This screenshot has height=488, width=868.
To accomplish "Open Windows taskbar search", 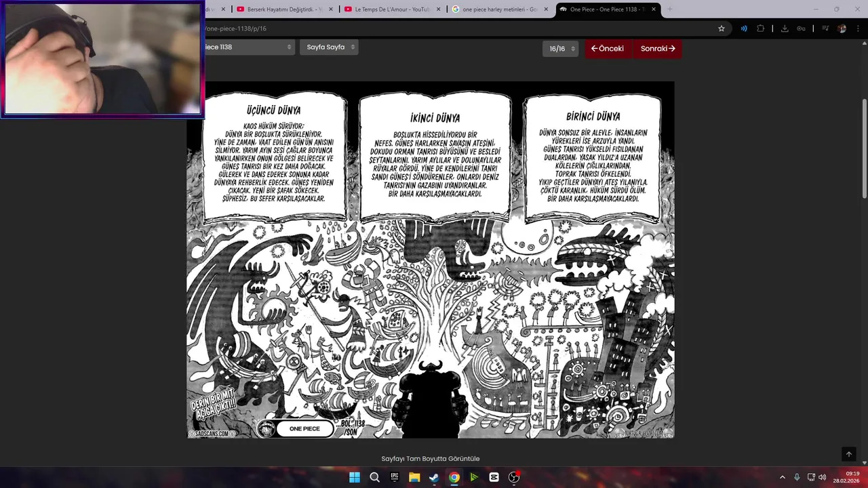I will [374, 477].
